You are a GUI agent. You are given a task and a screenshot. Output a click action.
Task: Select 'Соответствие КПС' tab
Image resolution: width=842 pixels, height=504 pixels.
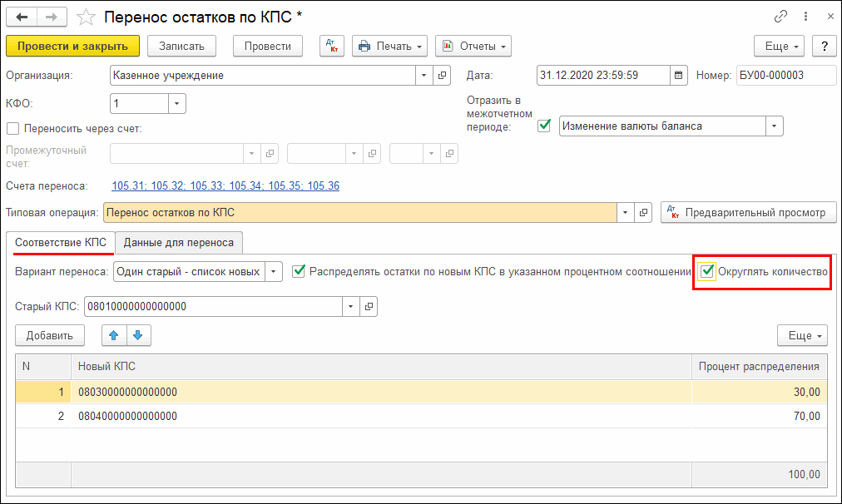click(61, 243)
